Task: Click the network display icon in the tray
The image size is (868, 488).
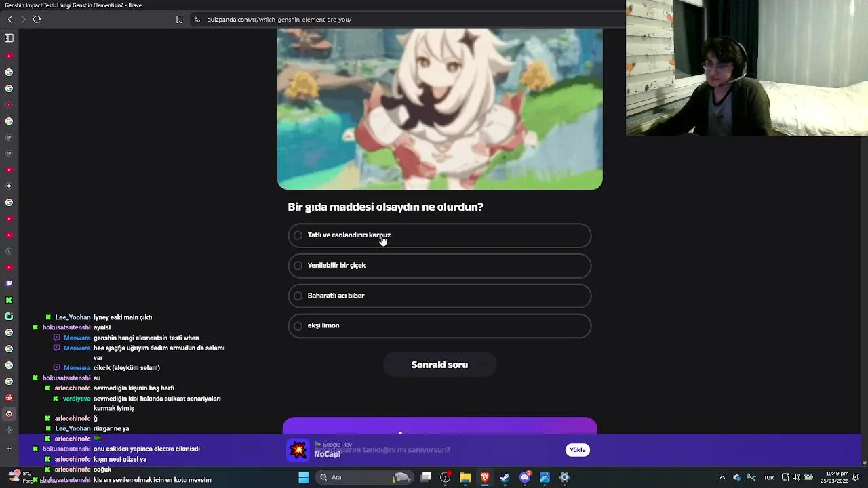Action: [785, 477]
